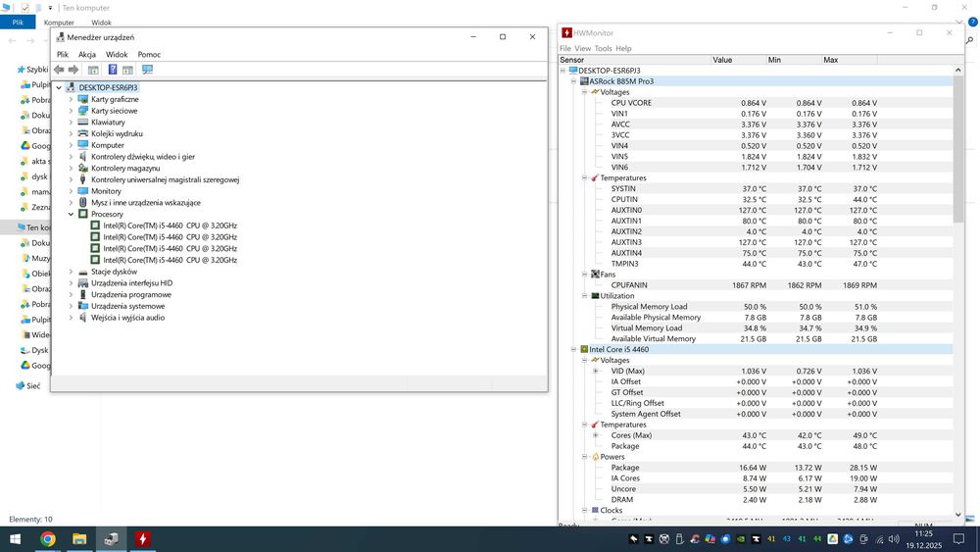This screenshot has width=980, height=552.
Task: Select the Kontrolery uniwersalnej magistrali szeregowej item
Action: click(x=165, y=179)
